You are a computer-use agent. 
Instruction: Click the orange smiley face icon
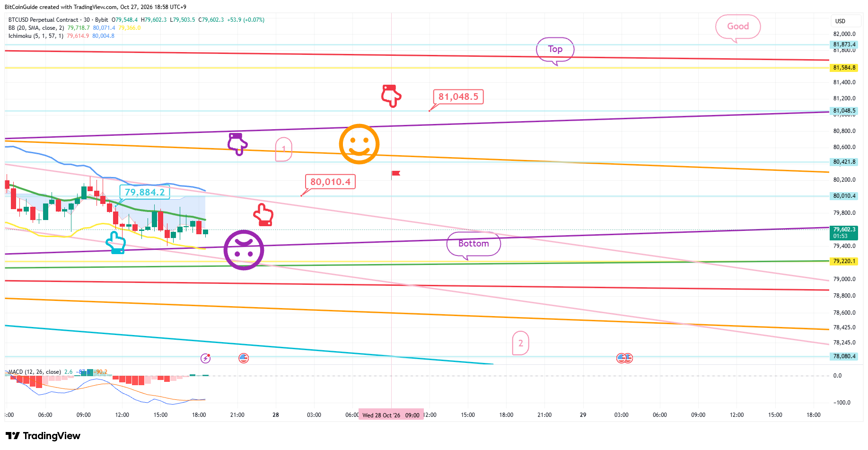359,144
